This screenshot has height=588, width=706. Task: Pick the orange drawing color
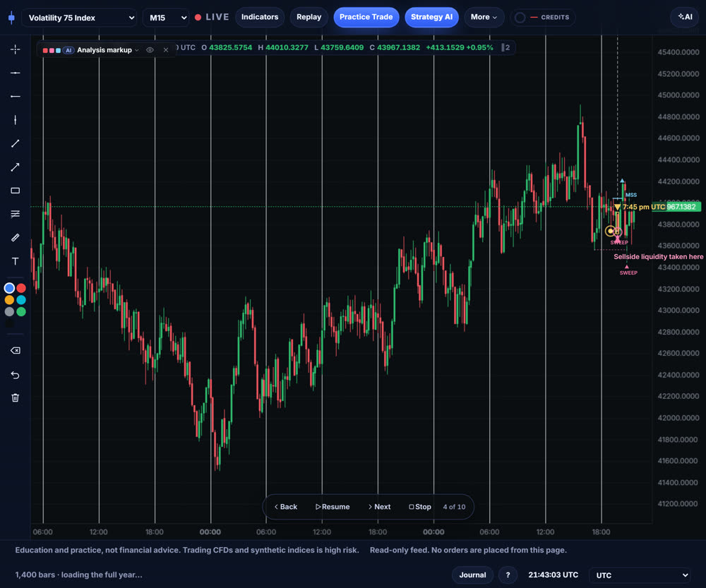pyautogui.click(x=9, y=300)
